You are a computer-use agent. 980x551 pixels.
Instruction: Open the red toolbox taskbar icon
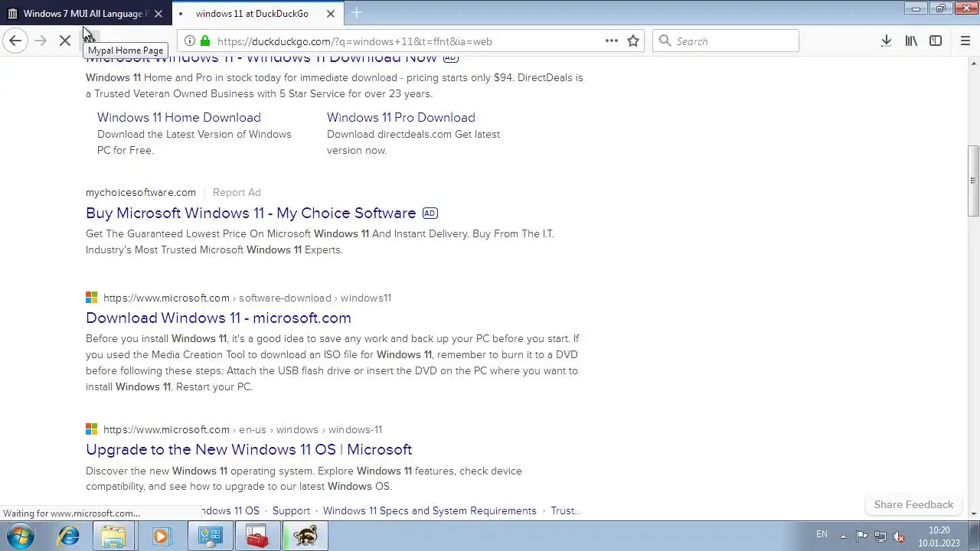(257, 536)
